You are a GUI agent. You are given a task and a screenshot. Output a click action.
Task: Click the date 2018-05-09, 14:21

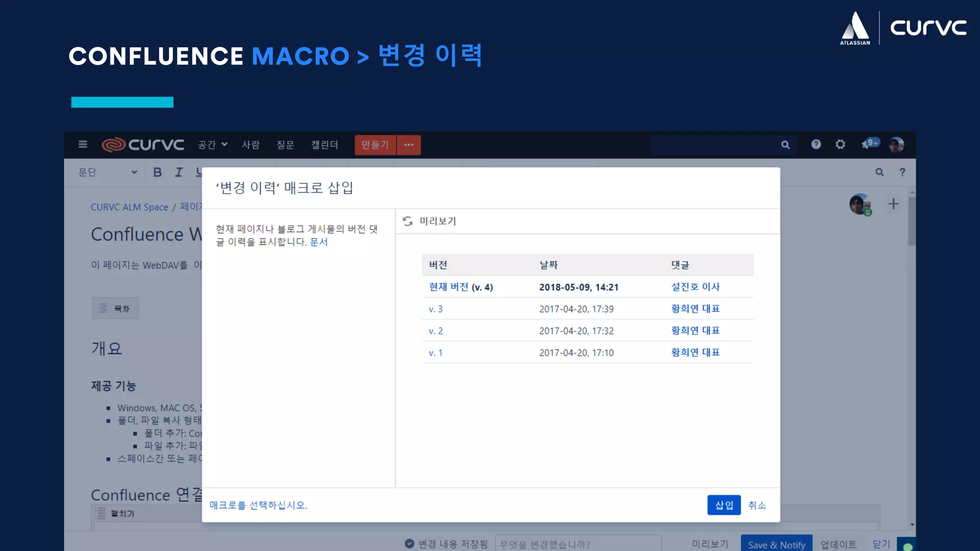pyautogui.click(x=579, y=287)
